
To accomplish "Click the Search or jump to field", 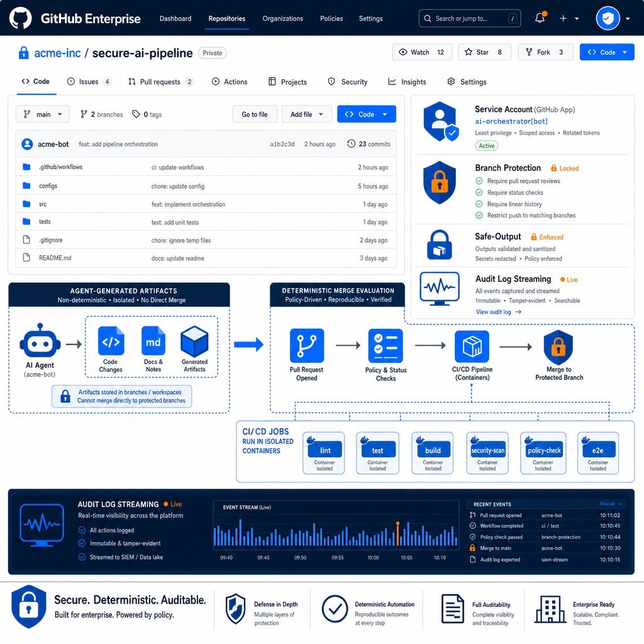I will pos(470,18).
